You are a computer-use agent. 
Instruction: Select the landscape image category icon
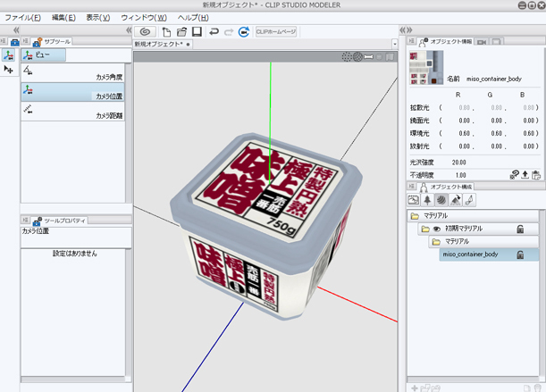click(x=414, y=200)
